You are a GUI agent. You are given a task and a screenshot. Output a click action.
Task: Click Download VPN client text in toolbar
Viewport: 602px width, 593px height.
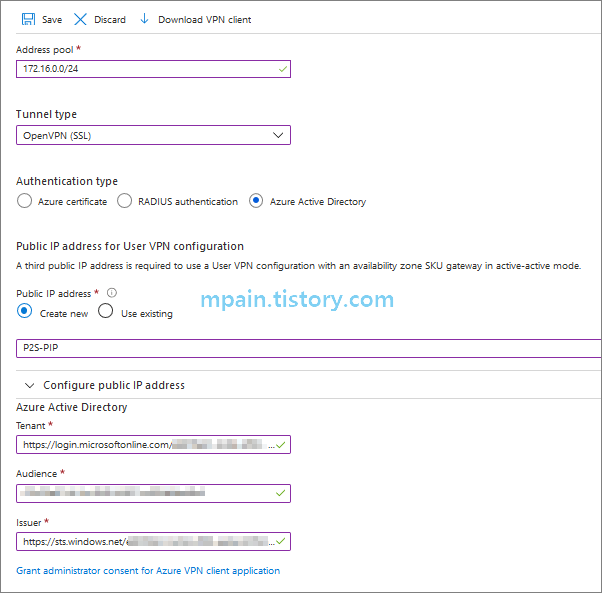click(205, 20)
